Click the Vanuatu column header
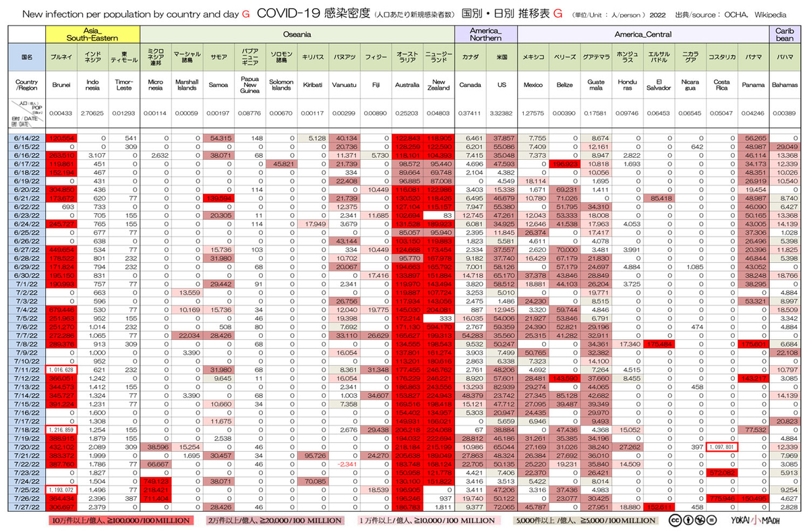Screen dimensions: 809x532 pos(344,86)
